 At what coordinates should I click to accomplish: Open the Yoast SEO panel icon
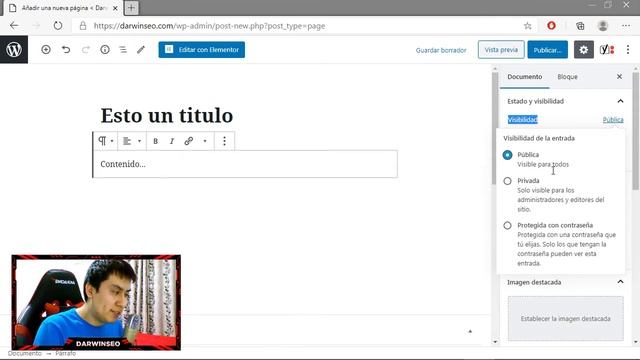(607, 50)
